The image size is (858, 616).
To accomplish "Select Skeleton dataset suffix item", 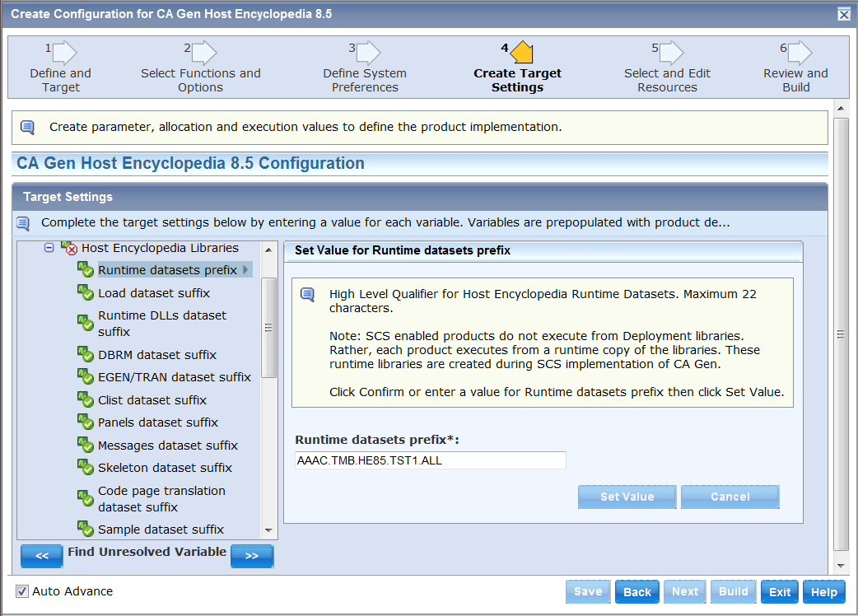I will click(x=165, y=469).
